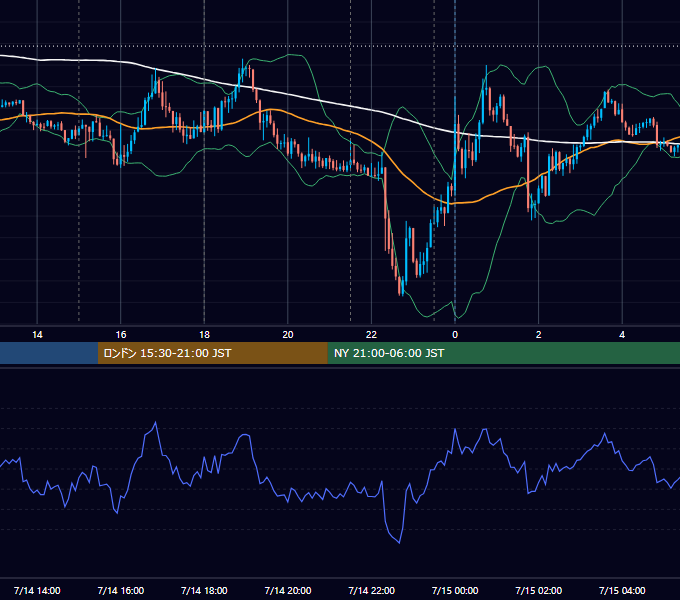Click the 7/15 04:00 date label
Image resolution: width=680 pixels, height=600 pixels.
(622, 590)
